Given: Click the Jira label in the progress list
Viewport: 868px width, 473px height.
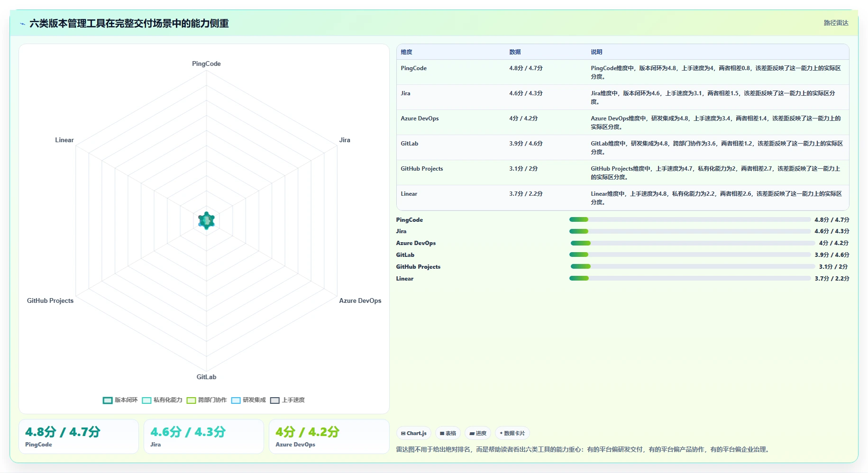Looking at the screenshot, I should (x=402, y=231).
